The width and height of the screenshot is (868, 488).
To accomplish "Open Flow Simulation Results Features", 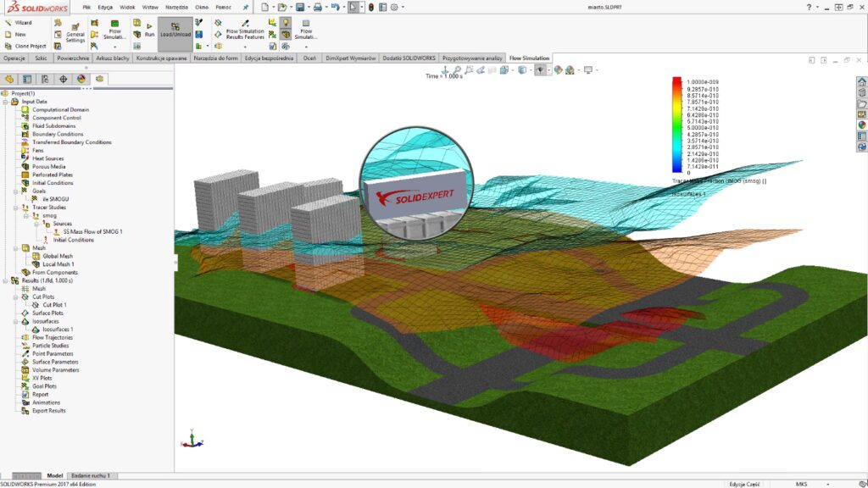I will coord(245,30).
